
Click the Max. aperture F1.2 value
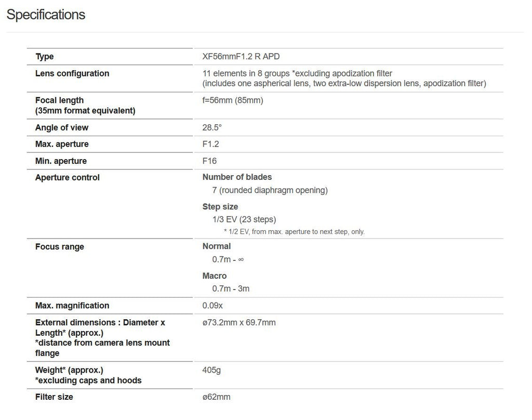tap(211, 144)
